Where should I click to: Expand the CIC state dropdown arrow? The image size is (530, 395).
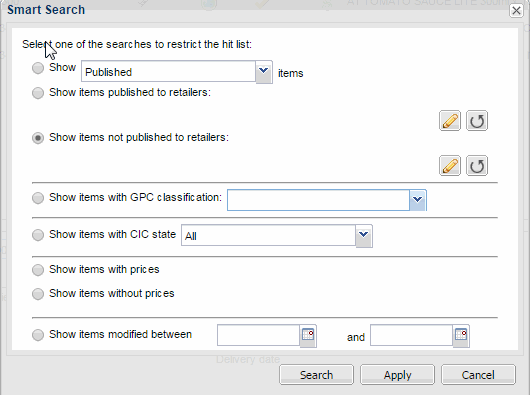click(364, 236)
